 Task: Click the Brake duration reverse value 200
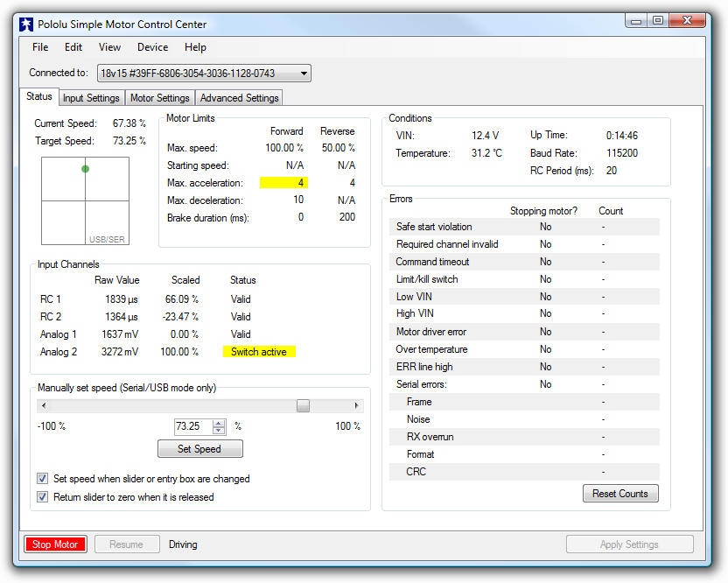click(x=347, y=217)
